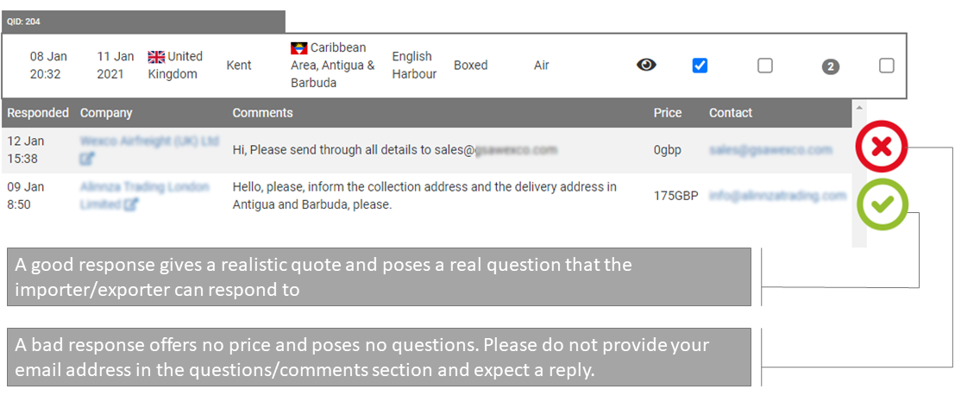Click the scroll up arrow of responses list
980x408 pixels.
pos(858,107)
